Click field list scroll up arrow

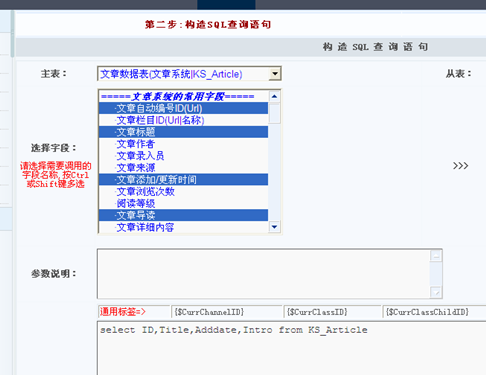click(x=274, y=97)
